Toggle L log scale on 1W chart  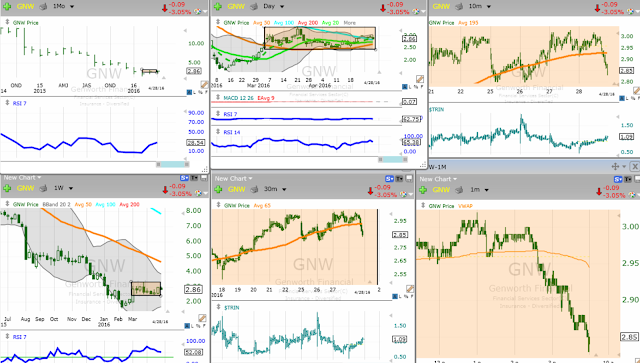pos(193,325)
